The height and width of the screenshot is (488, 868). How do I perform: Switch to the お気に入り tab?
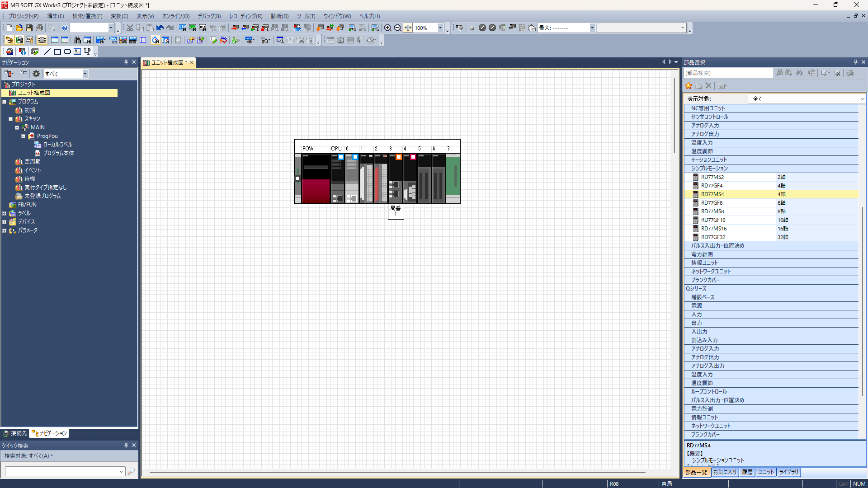click(725, 472)
